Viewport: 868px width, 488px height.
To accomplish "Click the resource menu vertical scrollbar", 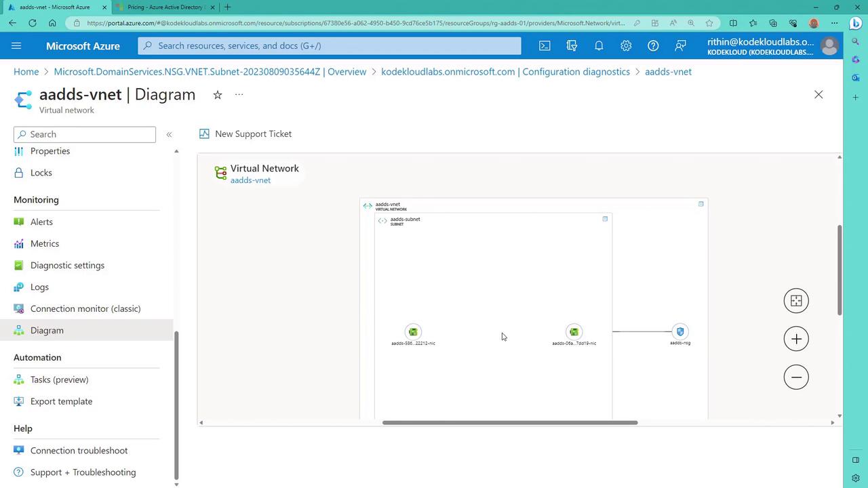I will 176,405.
